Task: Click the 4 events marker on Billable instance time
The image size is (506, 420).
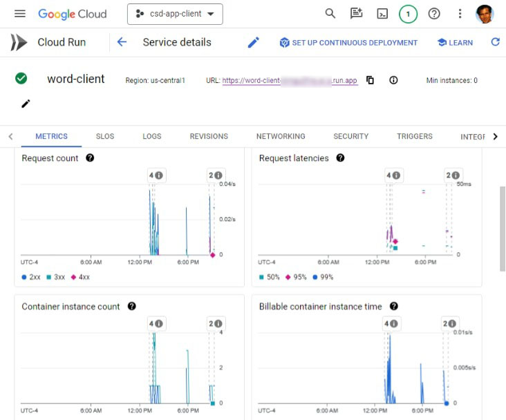Action: 391,323
